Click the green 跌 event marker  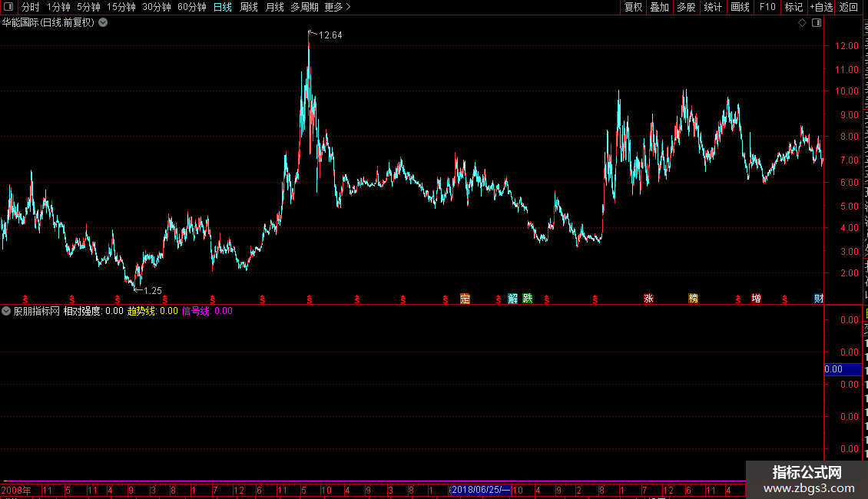click(528, 299)
